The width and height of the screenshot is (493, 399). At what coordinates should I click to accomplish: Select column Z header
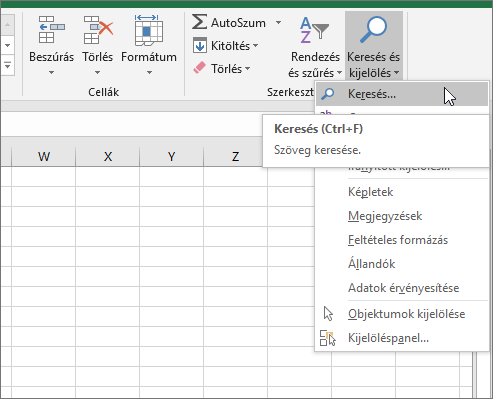[235, 156]
